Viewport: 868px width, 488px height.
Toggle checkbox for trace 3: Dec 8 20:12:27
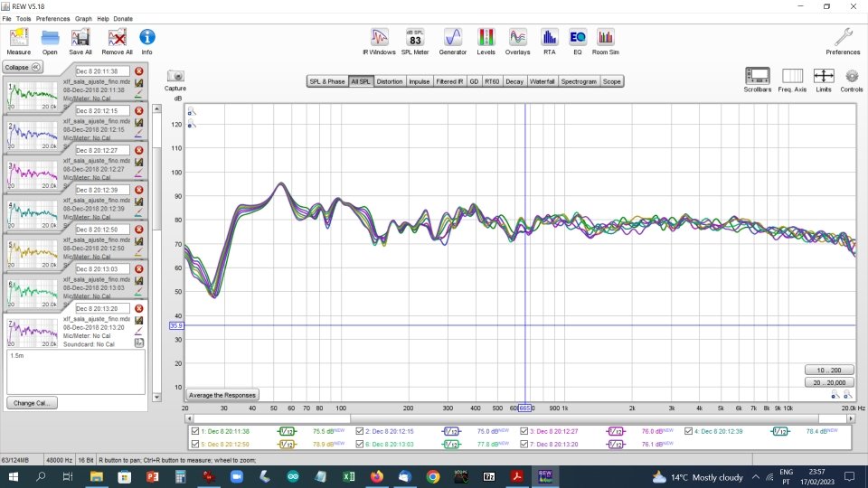[524, 431]
